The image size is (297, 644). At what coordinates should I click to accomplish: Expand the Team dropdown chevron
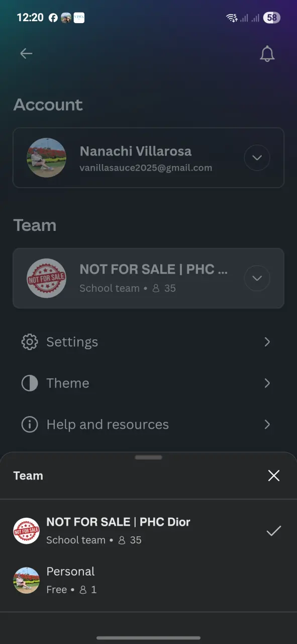tap(257, 278)
